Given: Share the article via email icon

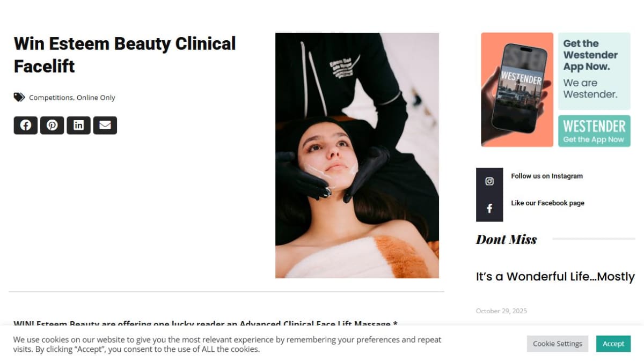Looking at the screenshot, I should point(105,125).
